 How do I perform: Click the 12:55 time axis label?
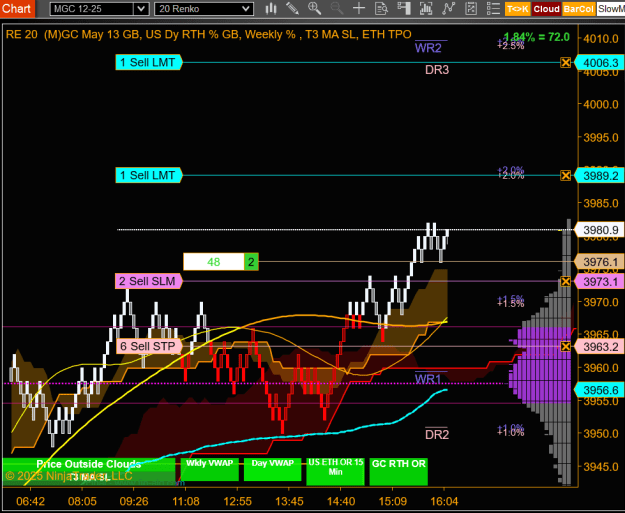[238, 501]
